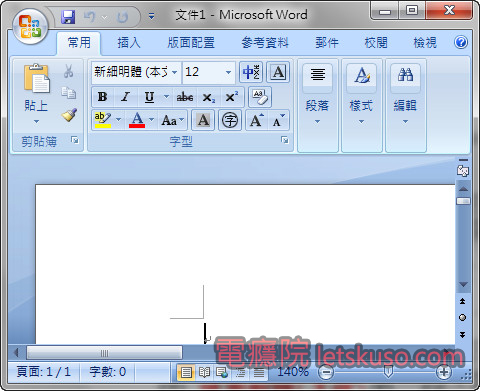The image size is (480, 391).
Task: Open the 新細明體 font name dropdown
Action: point(174,72)
